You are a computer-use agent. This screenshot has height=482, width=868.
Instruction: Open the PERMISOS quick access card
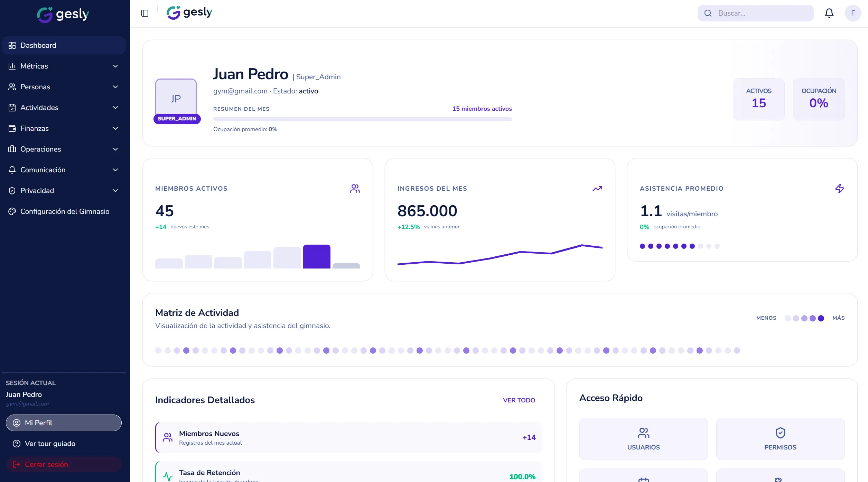click(780, 439)
